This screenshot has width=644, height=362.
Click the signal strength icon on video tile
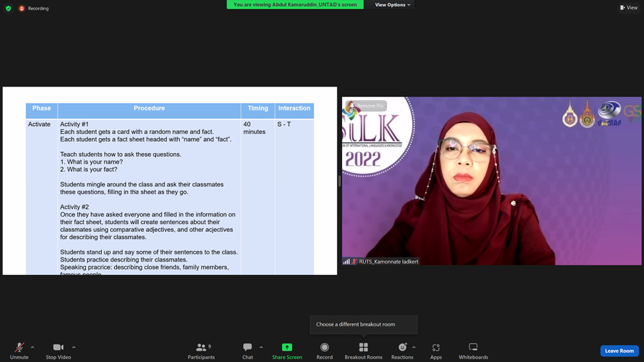[x=346, y=262]
